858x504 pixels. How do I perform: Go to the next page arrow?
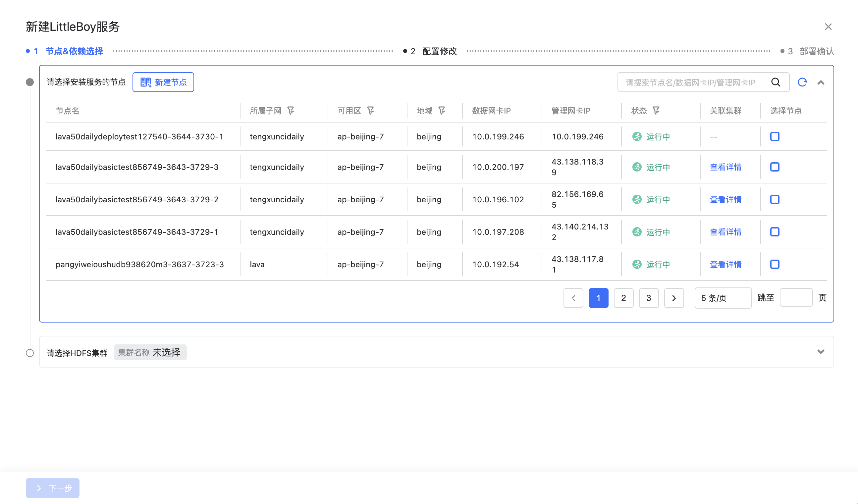coord(674,298)
